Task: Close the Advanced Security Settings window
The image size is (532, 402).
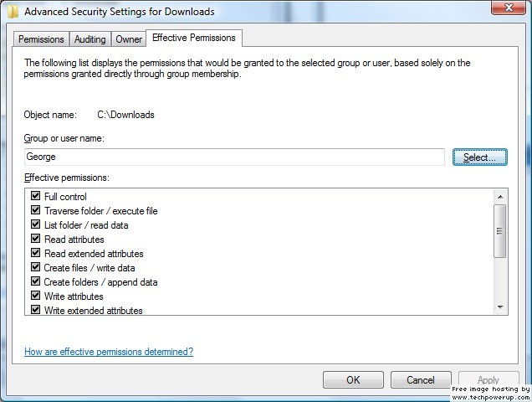Action: (x=508, y=8)
